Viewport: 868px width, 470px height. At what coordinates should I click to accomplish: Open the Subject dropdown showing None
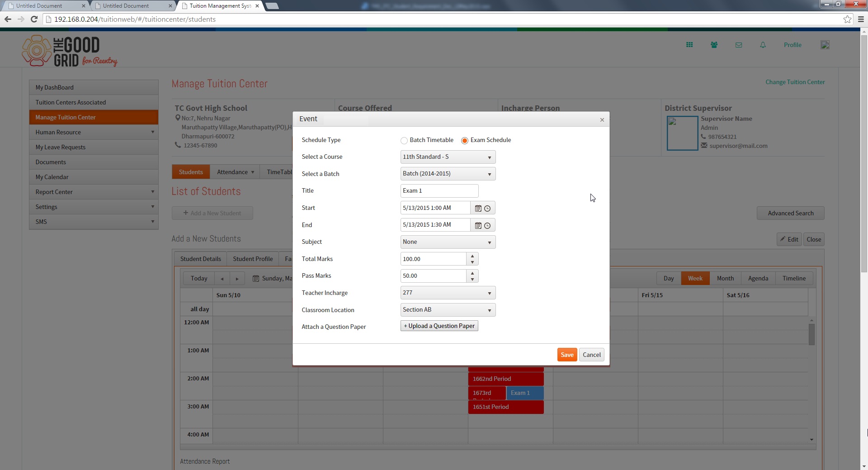tap(448, 242)
